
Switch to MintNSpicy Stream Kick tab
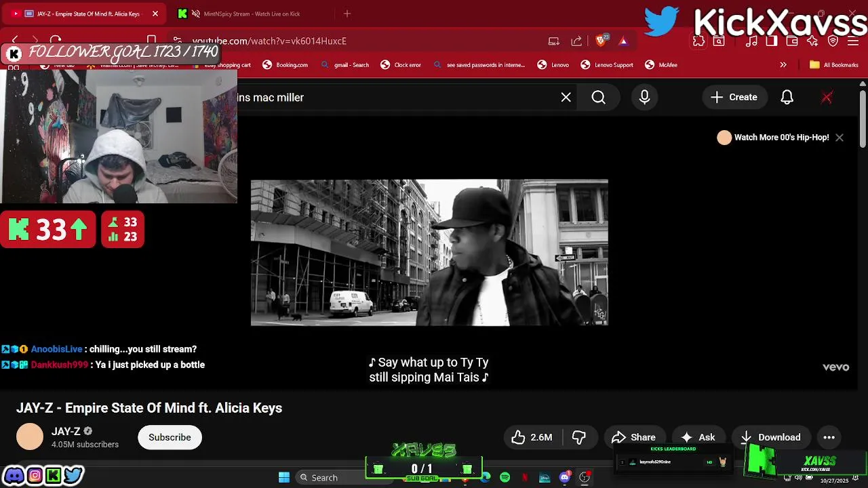251,14
